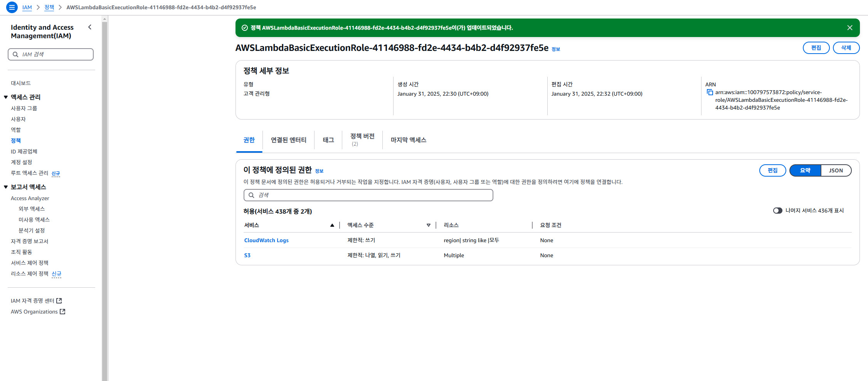This screenshot has width=868, height=381.
Task: Select the 요약 view button
Action: (x=805, y=170)
